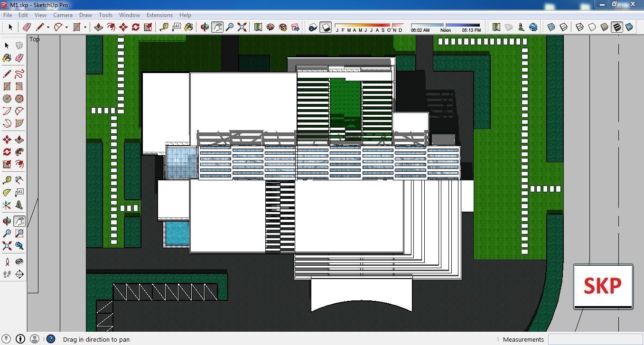Screen dimensions: 644x345
Task: Toggle Show/Hide Shadows button
Action: point(325,27)
